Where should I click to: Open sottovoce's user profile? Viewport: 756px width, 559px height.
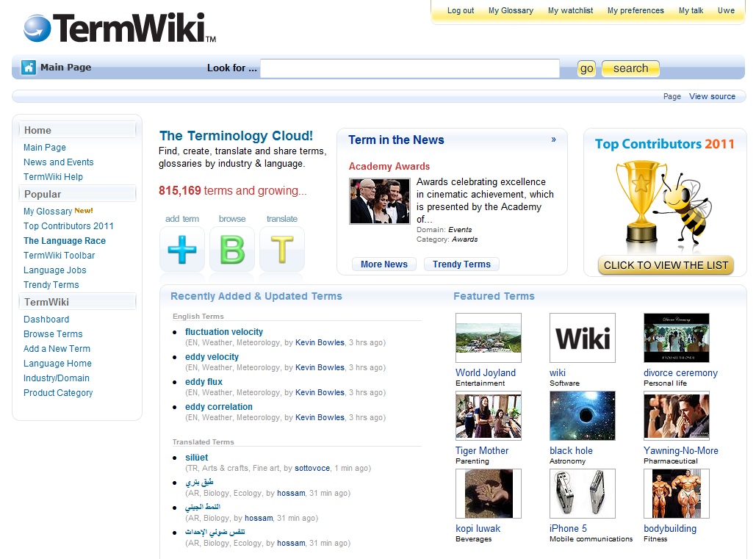pos(312,469)
